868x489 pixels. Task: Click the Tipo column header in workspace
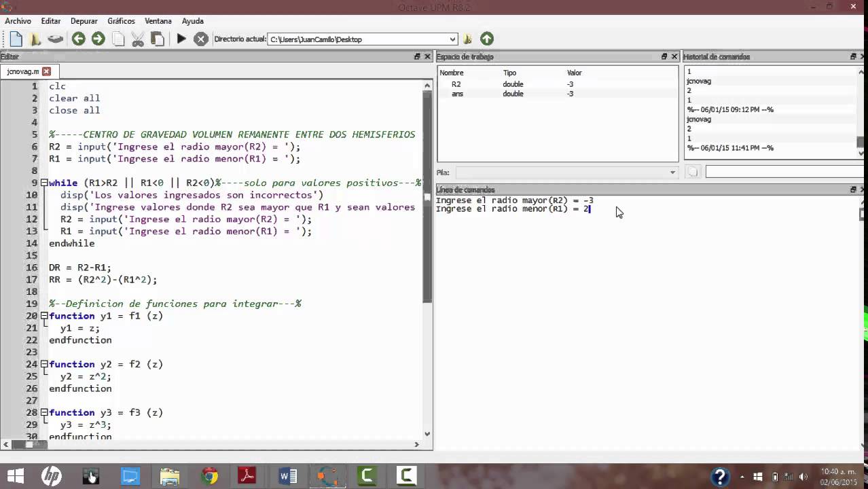point(509,73)
